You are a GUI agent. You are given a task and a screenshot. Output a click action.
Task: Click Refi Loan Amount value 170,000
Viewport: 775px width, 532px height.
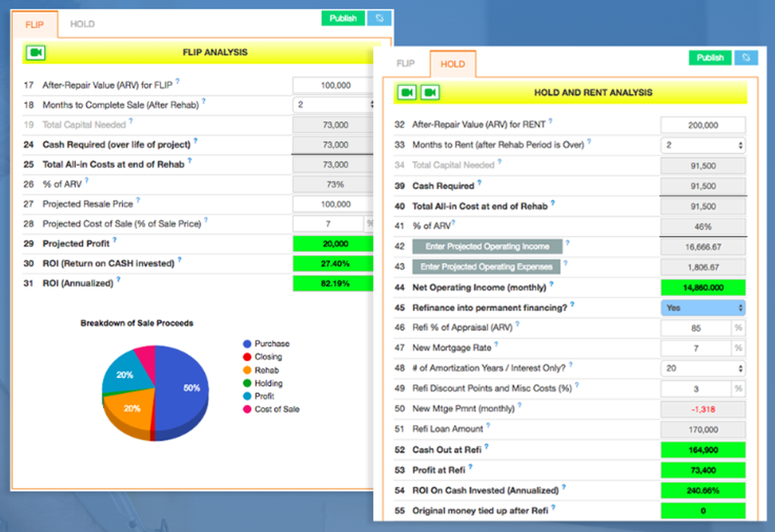pyautogui.click(x=703, y=430)
